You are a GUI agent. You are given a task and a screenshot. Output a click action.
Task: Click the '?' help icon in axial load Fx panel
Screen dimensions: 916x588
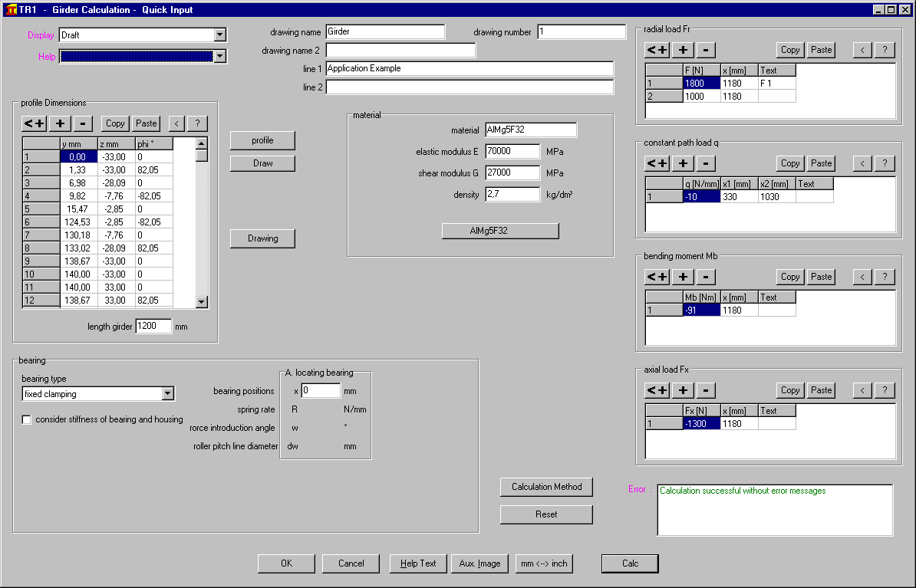885,390
